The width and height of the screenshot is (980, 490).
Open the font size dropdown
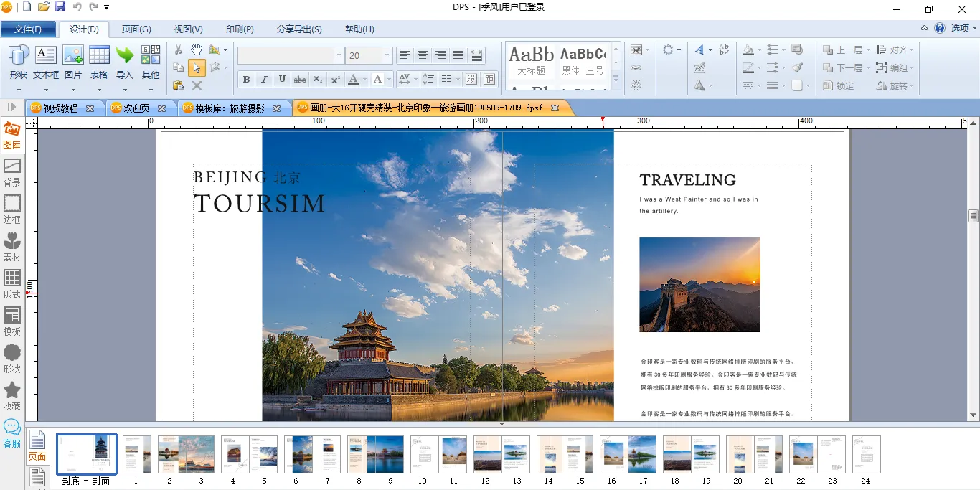click(x=387, y=55)
